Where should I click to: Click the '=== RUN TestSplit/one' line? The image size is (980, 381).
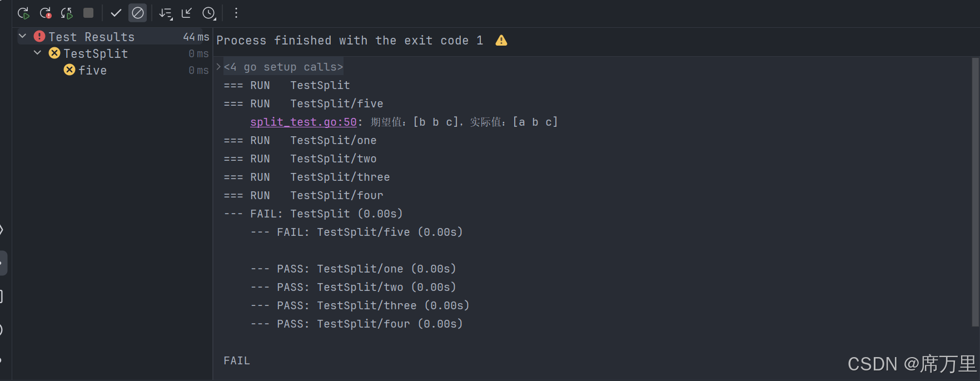300,140
